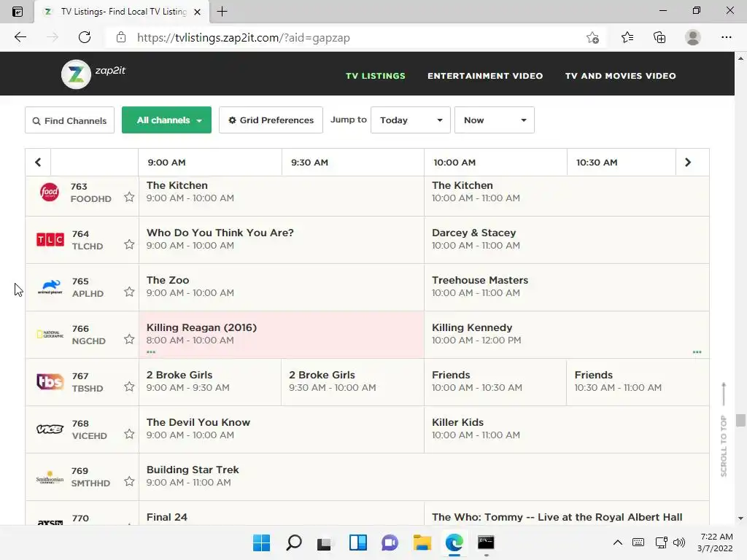747x560 pixels.
Task: Add this page to favorites star
Action: pyautogui.click(x=592, y=38)
